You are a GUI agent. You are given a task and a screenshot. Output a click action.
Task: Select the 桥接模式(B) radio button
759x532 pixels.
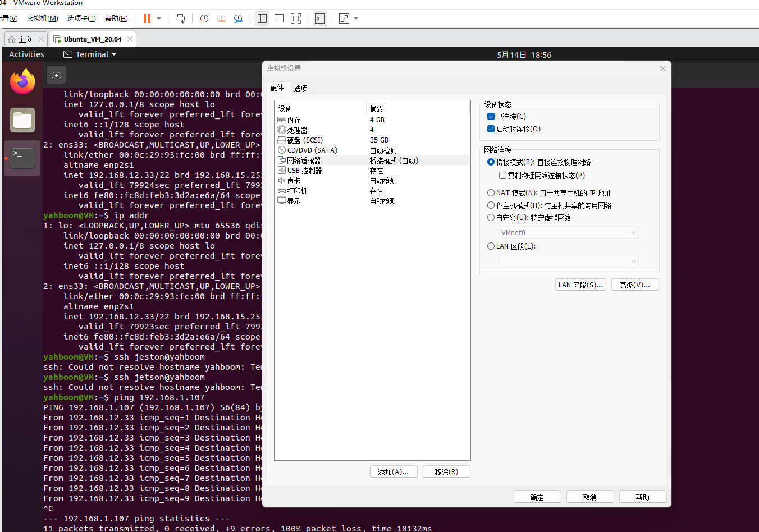[491, 162]
